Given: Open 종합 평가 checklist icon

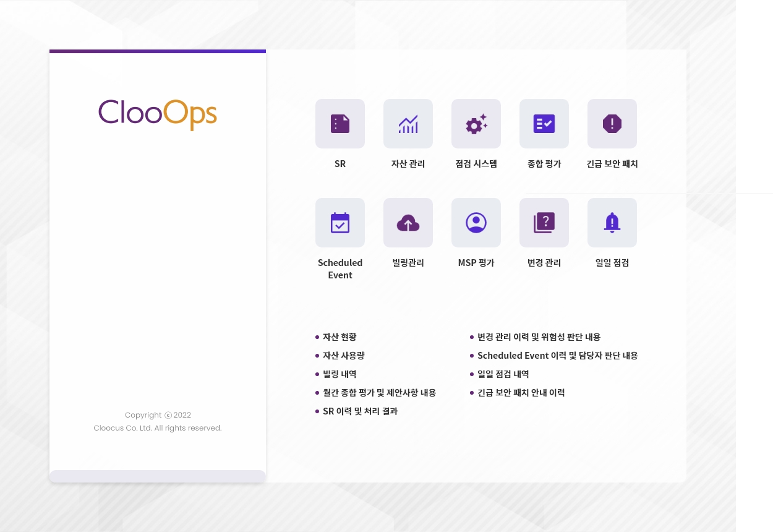Looking at the screenshot, I should 544,124.
